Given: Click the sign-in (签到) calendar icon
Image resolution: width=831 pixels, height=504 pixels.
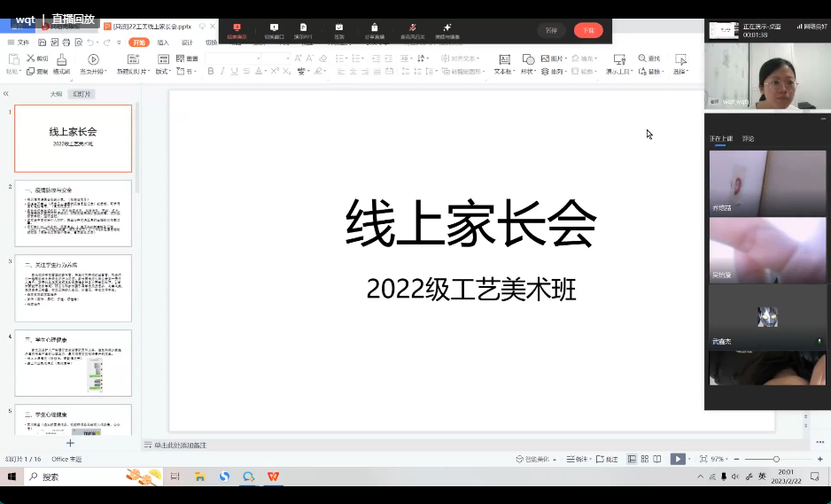Looking at the screenshot, I should [339, 27].
